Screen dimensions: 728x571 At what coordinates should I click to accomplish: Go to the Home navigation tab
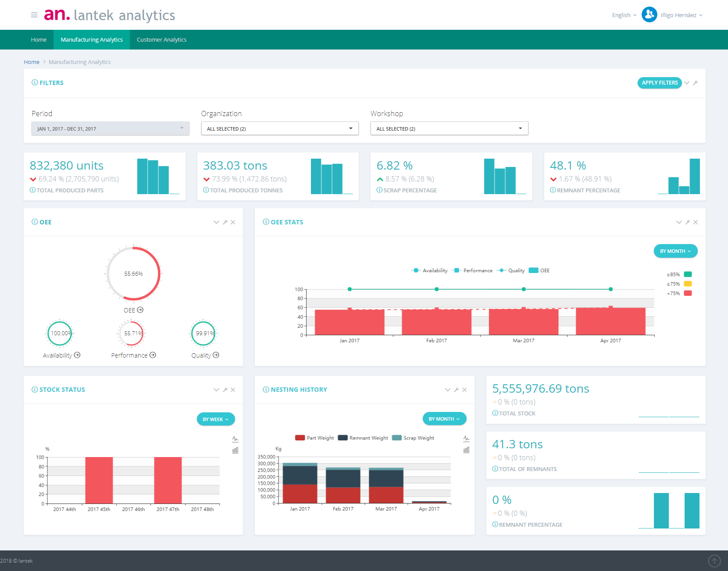click(x=39, y=39)
